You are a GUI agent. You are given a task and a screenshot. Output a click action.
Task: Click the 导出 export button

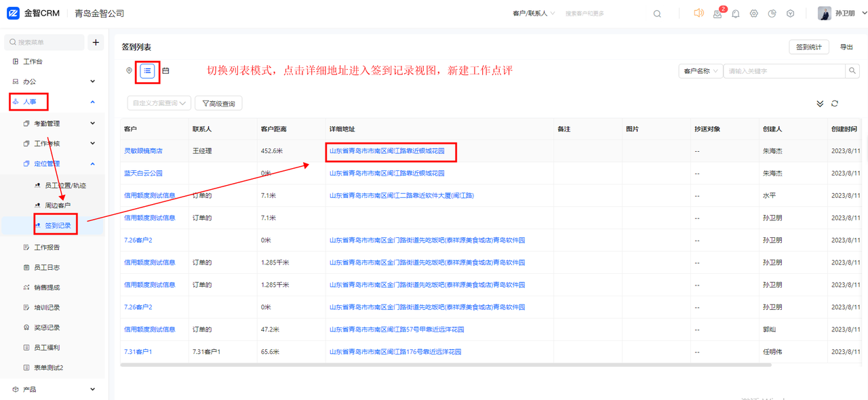pyautogui.click(x=847, y=47)
